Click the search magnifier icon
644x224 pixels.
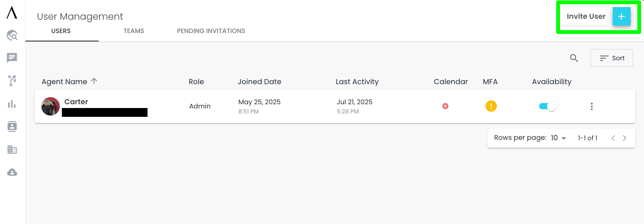[x=574, y=58]
